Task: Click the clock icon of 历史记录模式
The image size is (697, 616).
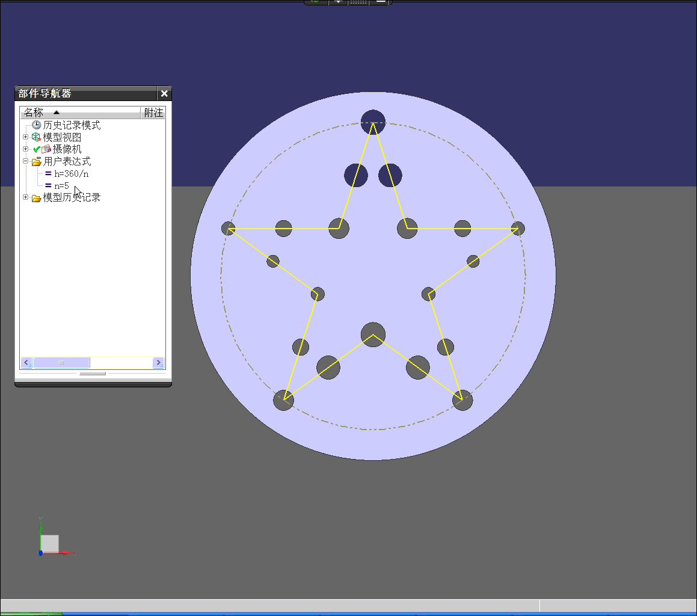Action: pos(37,125)
